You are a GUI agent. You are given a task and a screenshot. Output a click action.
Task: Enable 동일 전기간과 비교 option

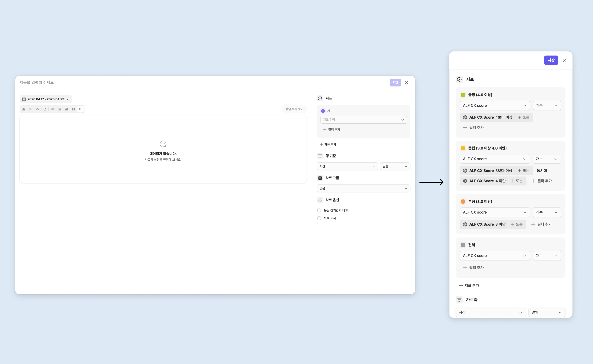click(319, 210)
